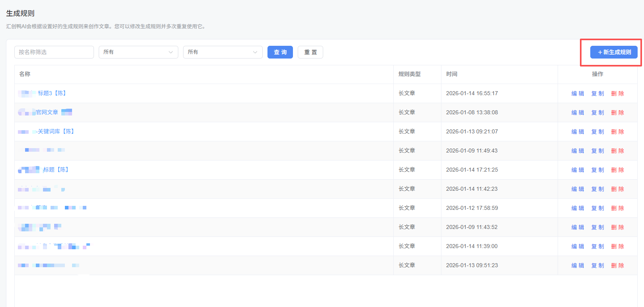Viewport: 644px width, 307px height.
Task: Open the 标题3【陈】 rule link
Action: pos(52,93)
